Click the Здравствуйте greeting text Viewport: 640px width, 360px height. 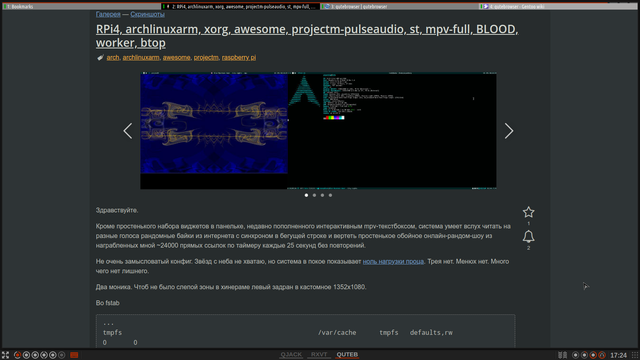coord(117,210)
